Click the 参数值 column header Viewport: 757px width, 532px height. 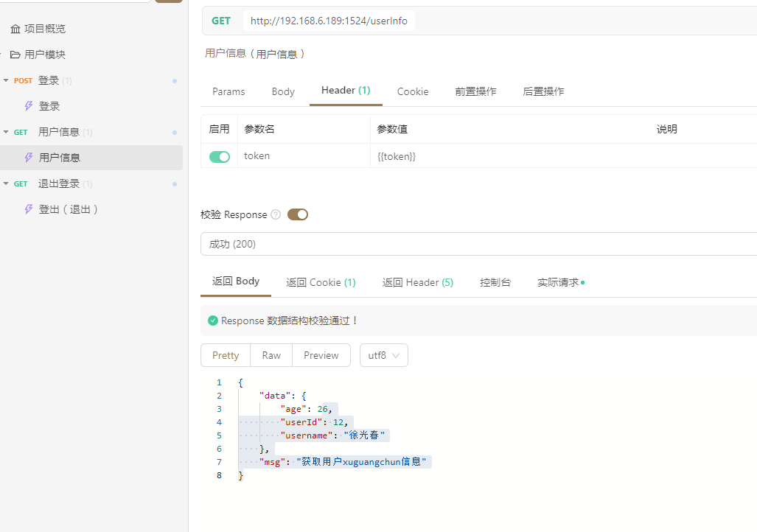tap(392, 129)
